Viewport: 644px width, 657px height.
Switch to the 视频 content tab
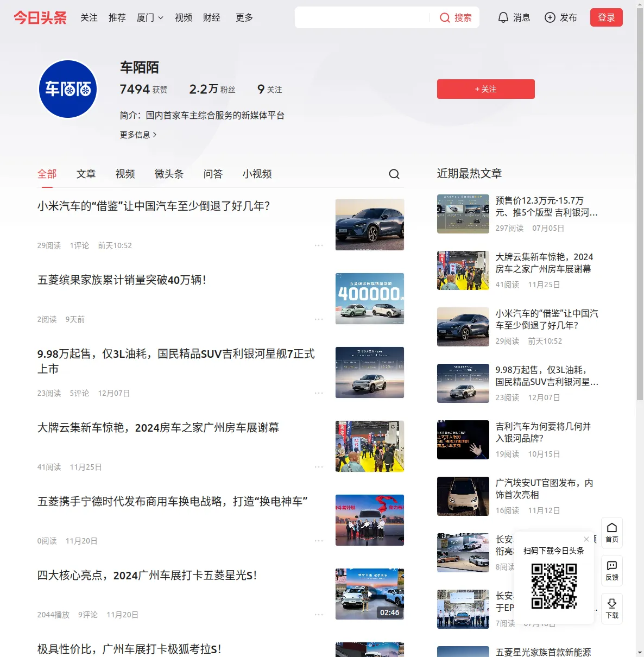(125, 174)
